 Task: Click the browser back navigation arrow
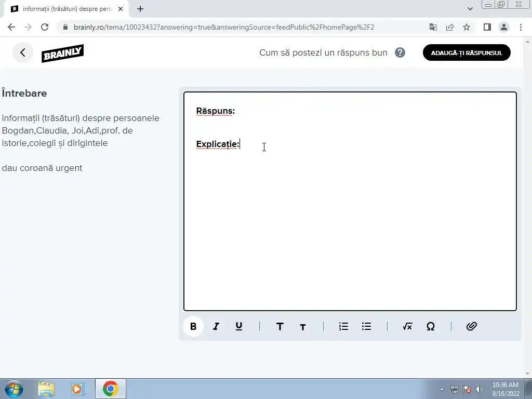pyautogui.click(x=11, y=27)
